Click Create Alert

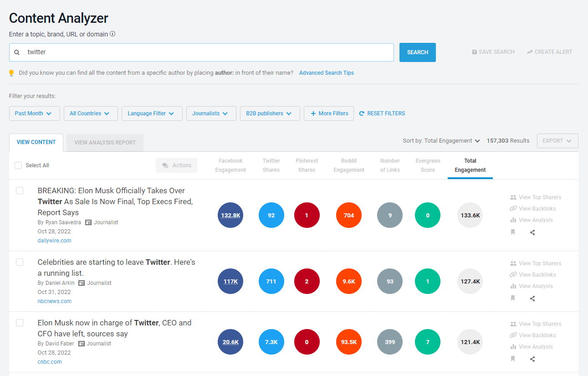coord(550,52)
